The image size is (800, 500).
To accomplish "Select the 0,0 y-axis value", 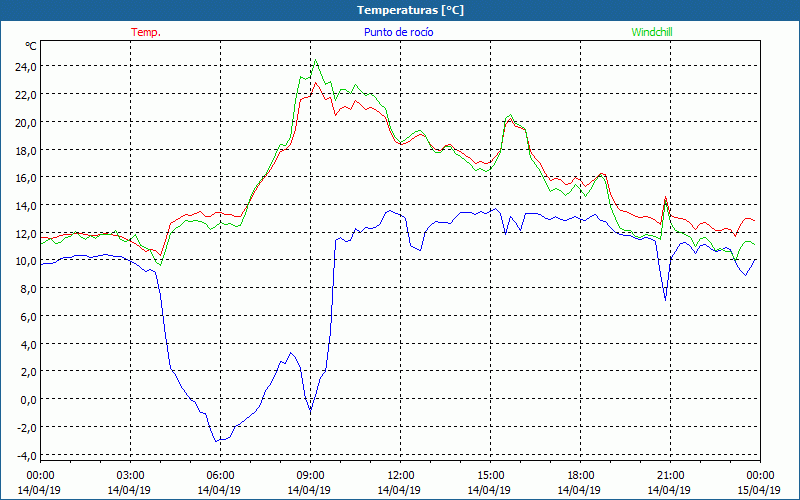I will [x=28, y=399].
